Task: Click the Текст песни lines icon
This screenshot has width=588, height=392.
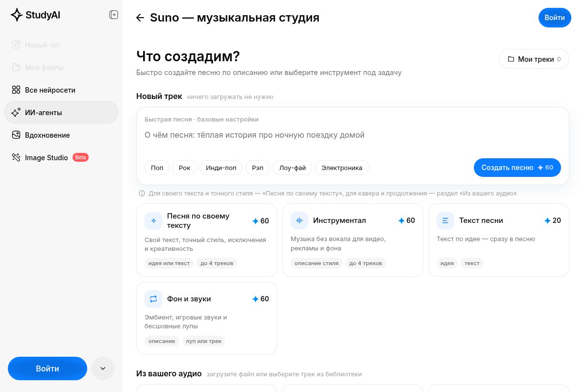Action: point(445,220)
